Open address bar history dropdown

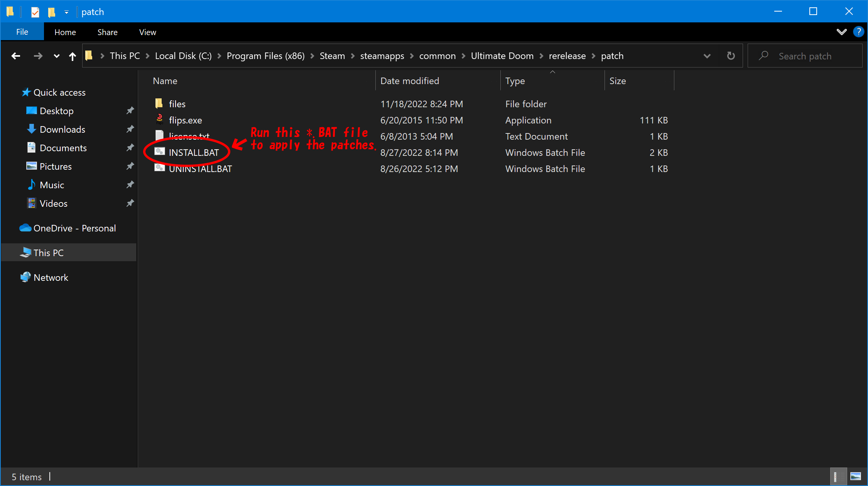(707, 56)
